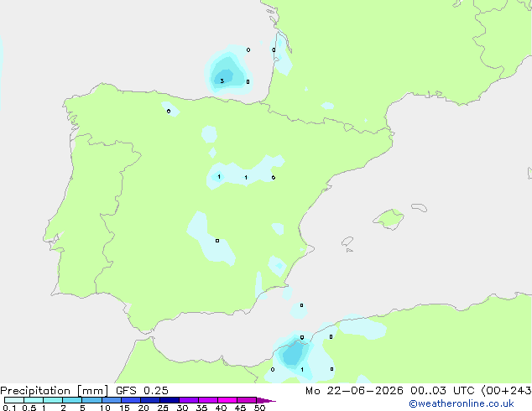The image size is (532, 411).
Task: Click the '00..03 UTC' time text
Action: tap(442, 391)
